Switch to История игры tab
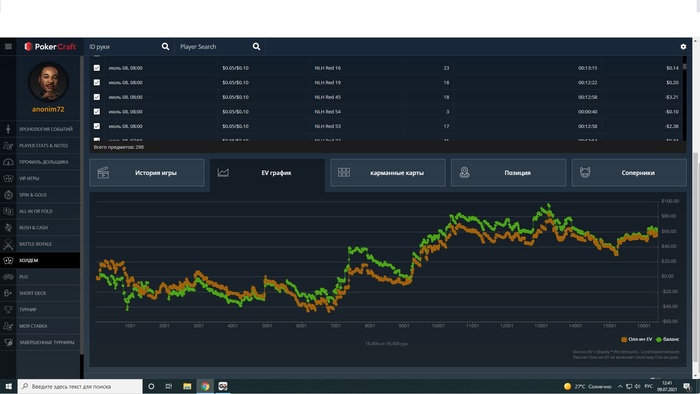The width and height of the screenshot is (700, 394). click(x=147, y=173)
